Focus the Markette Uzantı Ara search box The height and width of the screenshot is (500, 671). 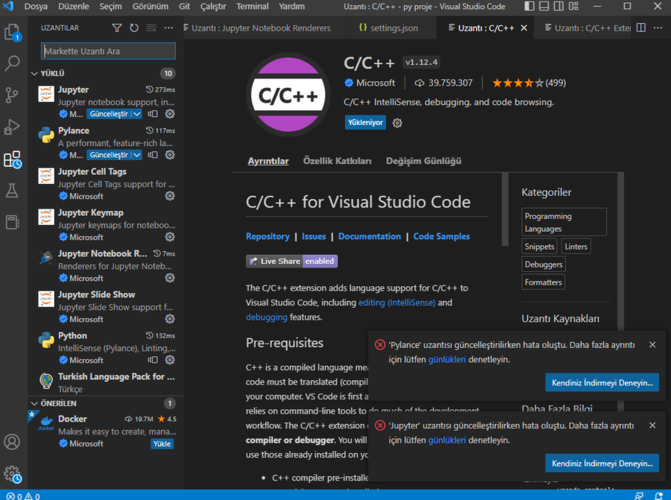(108, 51)
